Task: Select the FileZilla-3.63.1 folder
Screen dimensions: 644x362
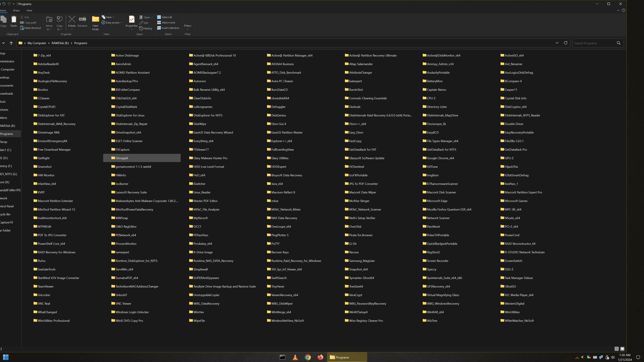Action: 512,141
